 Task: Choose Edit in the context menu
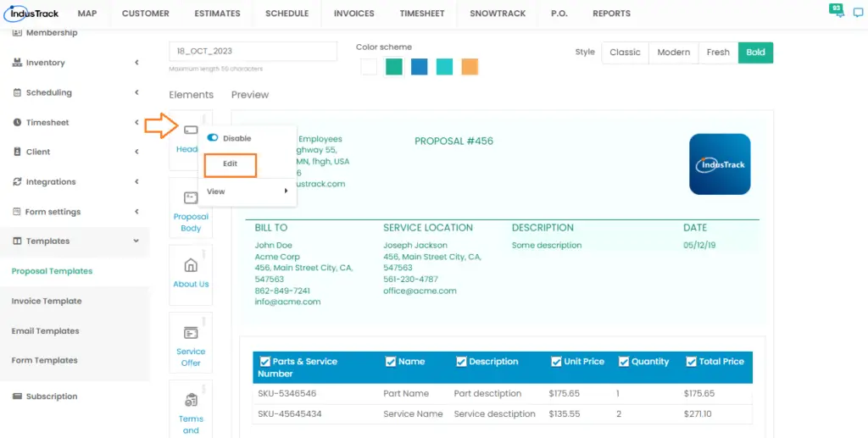[x=231, y=164]
